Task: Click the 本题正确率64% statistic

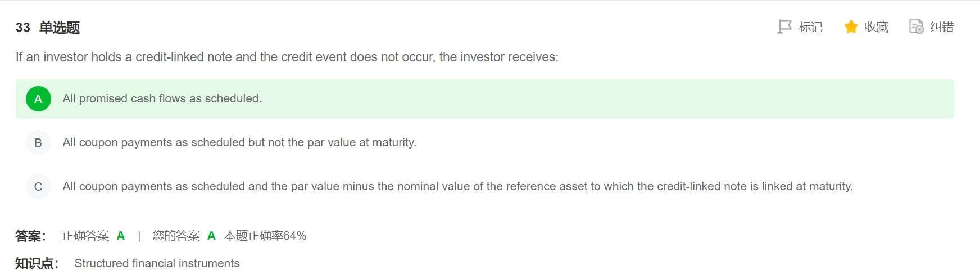Action: coord(265,236)
